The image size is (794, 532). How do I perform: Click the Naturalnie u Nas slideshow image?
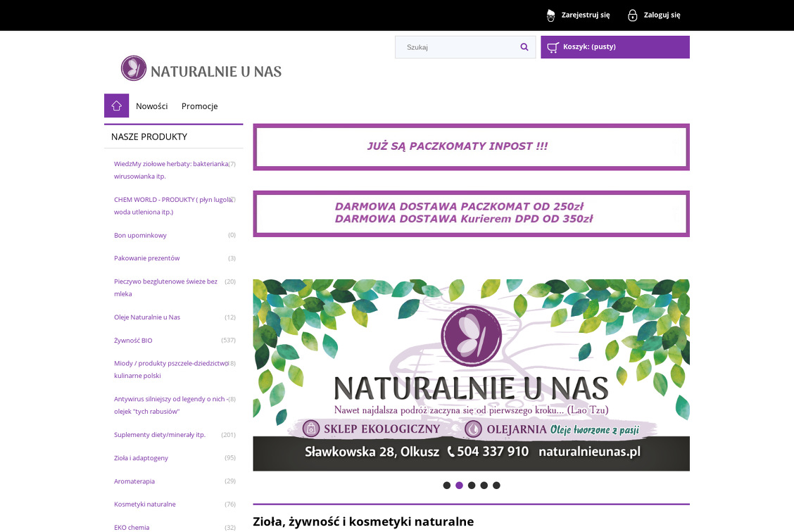coord(471,375)
